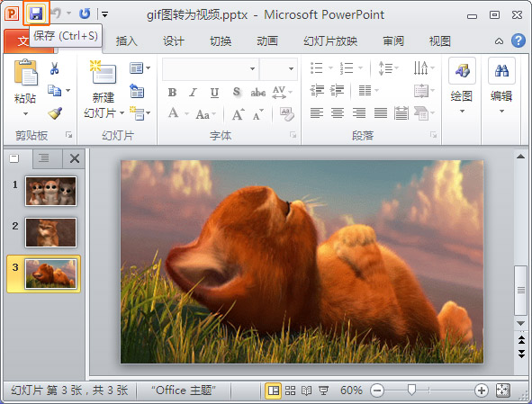
Task: Expand the Customize Quick Access Toolbar arrow
Action: pos(104,14)
